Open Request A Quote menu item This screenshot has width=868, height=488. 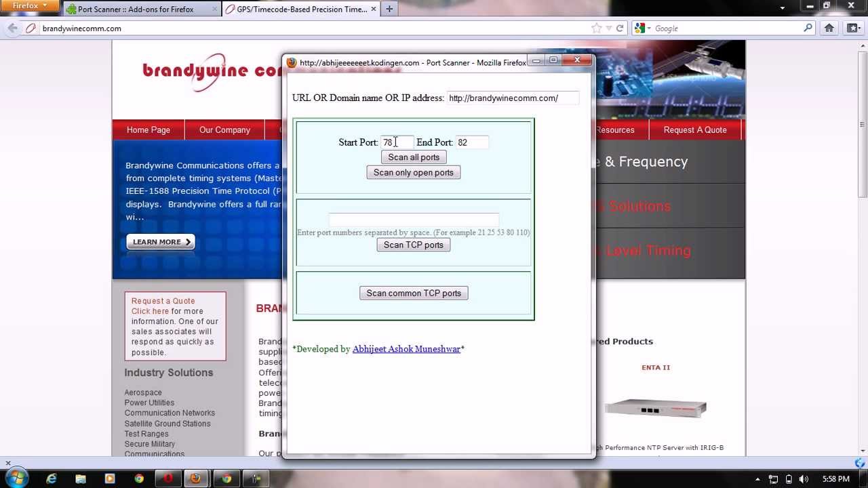tap(695, 130)
